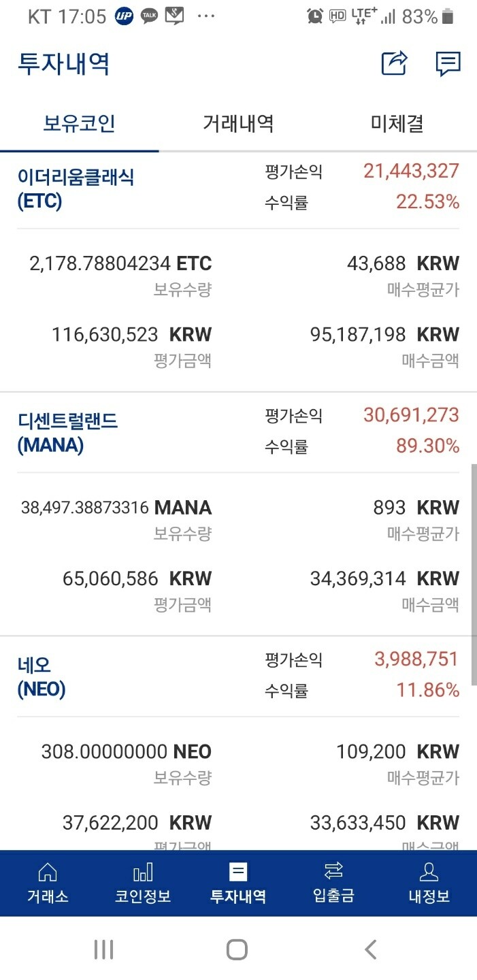
Task: Switch to the 거래내역 tab
Action: tap(238, 123)
